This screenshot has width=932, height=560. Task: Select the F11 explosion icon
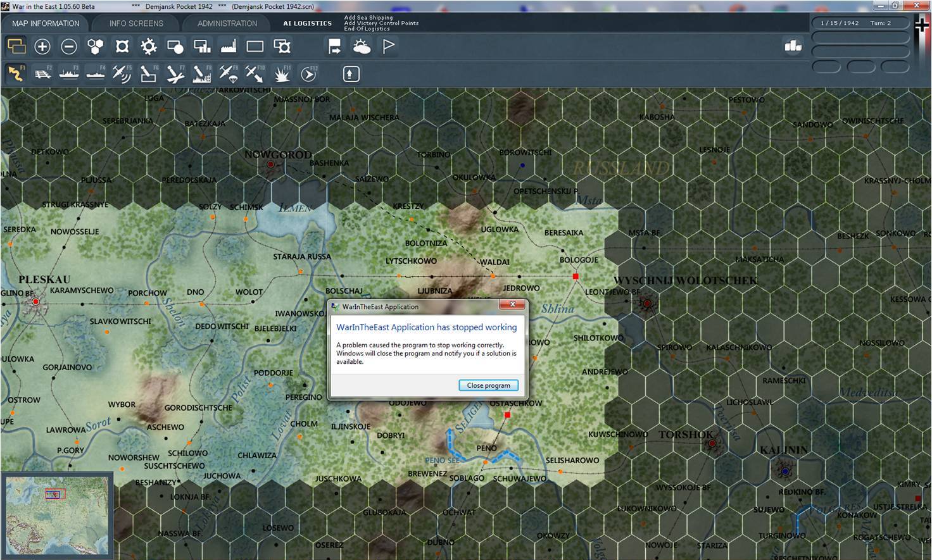tap(282, 74)
